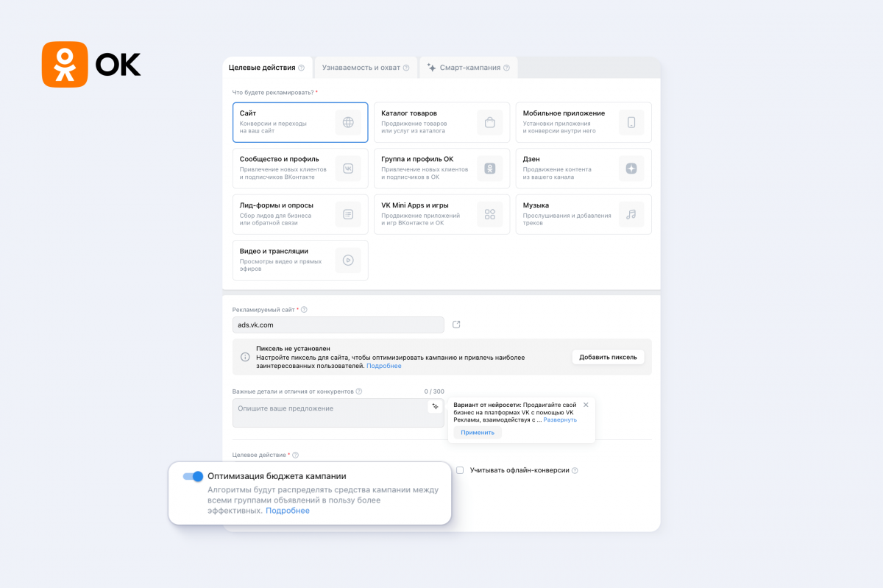
Task: Click help icon next to Смарт-кампания
Action: click(507, 68)
